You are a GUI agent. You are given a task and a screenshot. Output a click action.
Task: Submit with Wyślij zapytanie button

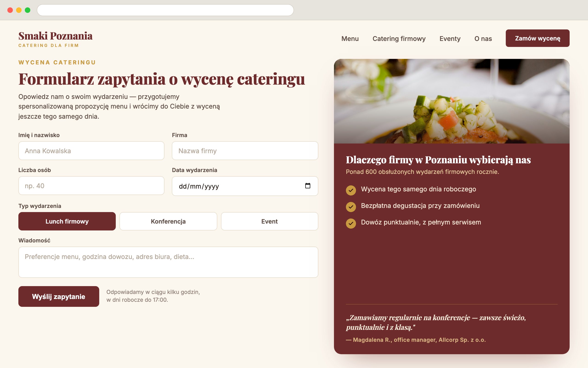(x=59, y=296)
